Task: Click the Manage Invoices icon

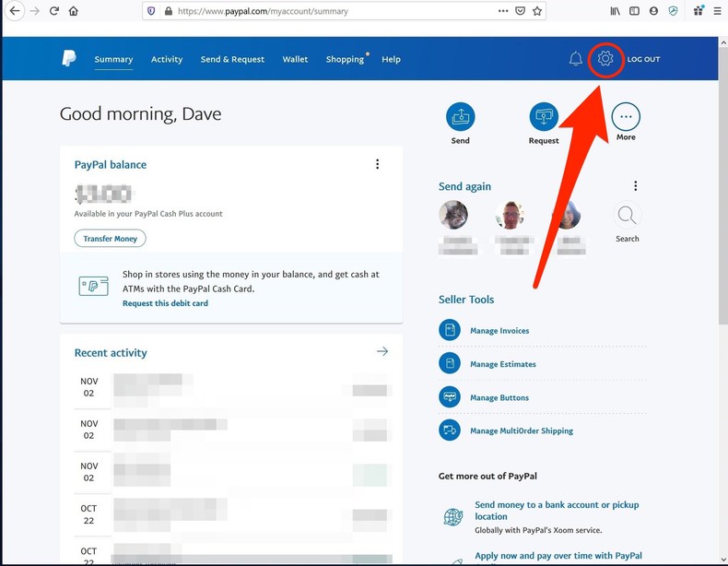Action: click(x=450, y=330)
